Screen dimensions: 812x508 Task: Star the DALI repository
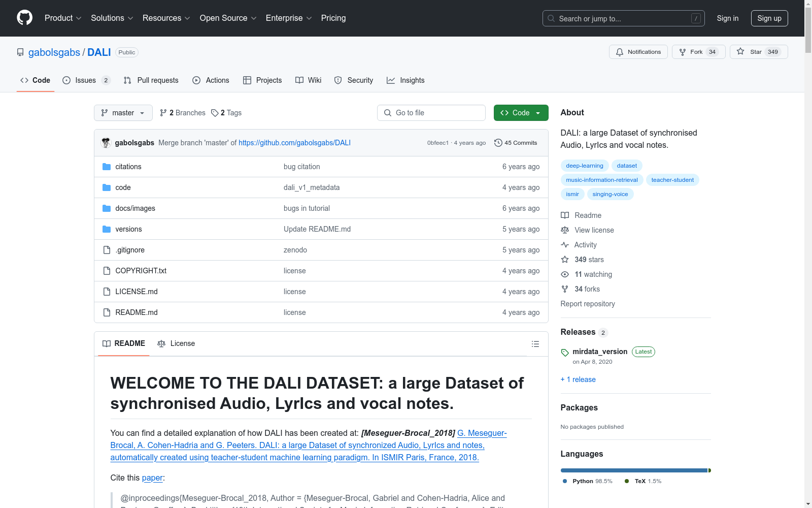759,52
